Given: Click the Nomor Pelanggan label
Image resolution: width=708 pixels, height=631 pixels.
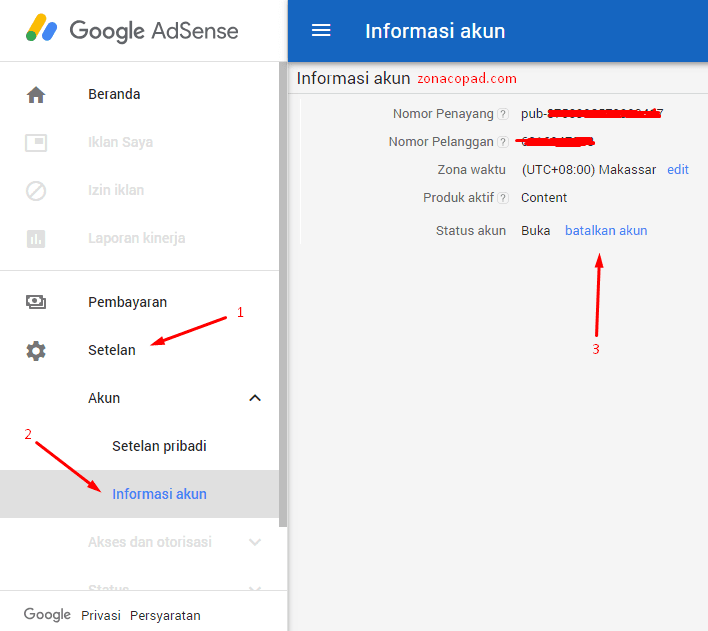Looking at the screenshot, I should click(x=441, y=142).
